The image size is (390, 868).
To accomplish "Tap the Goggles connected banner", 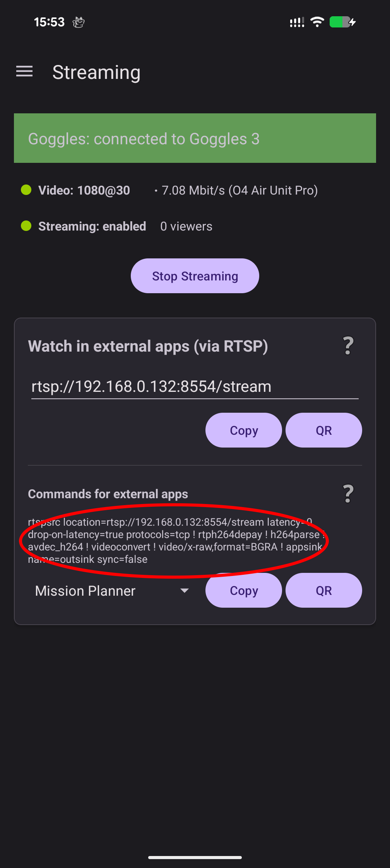I will coord(195,138).
